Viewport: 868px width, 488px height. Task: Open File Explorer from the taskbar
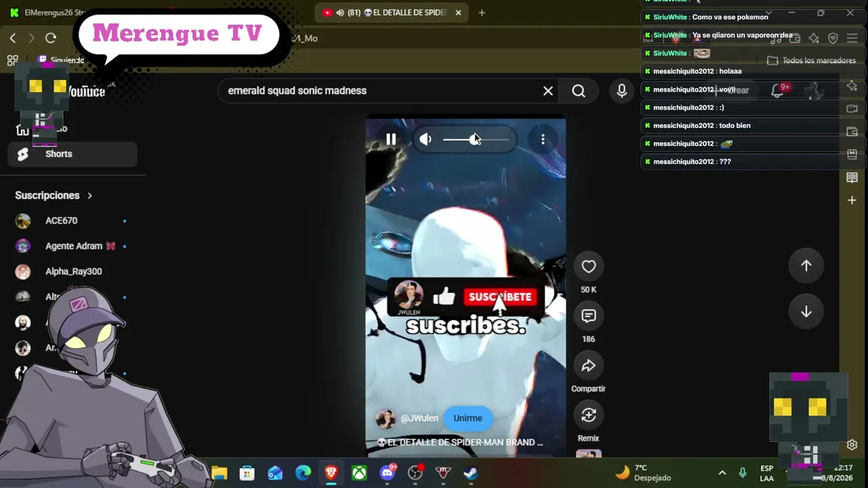point(219,472)
